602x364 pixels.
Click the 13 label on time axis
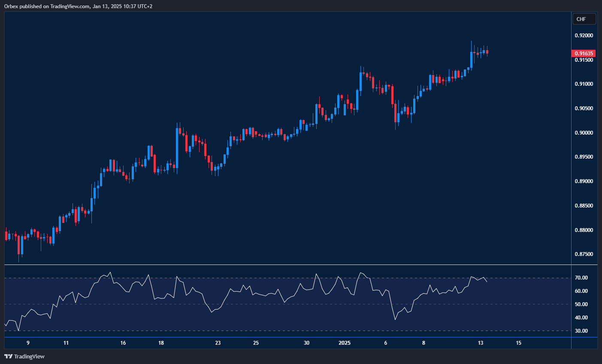click(481, 343)
